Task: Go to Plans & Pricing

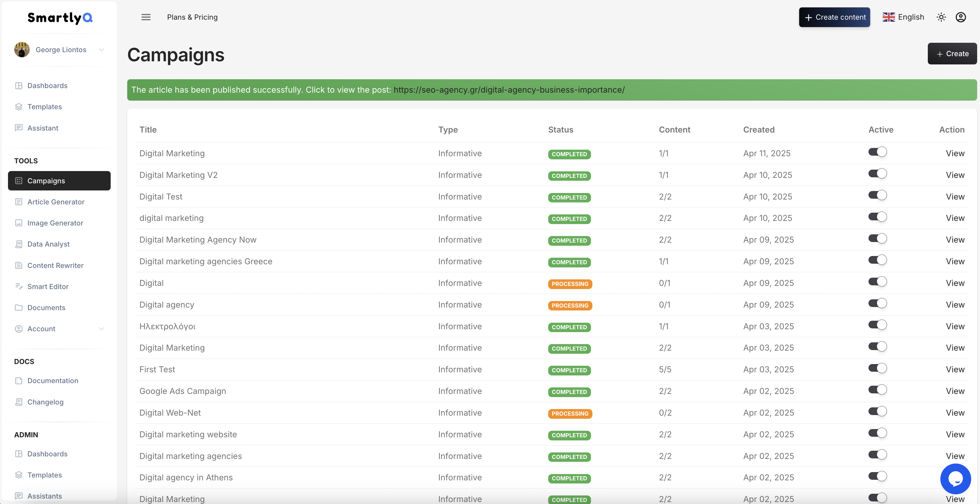Action: pos(192,17)
